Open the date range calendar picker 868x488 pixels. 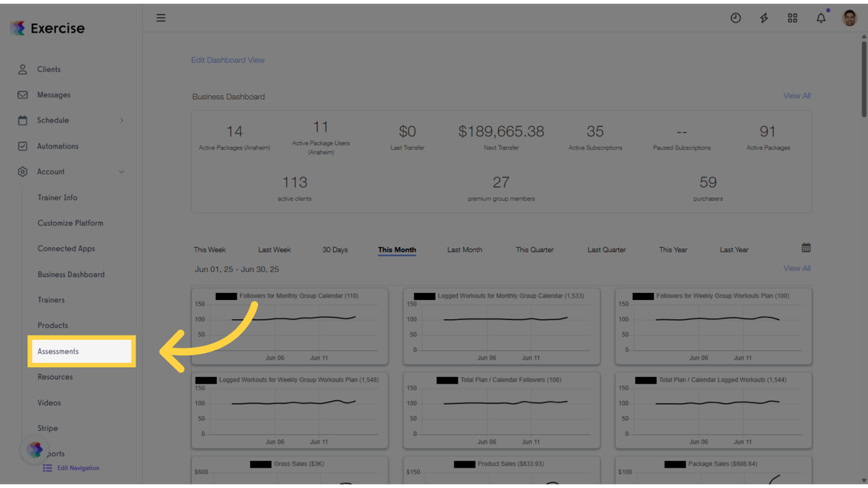point(806,247)
